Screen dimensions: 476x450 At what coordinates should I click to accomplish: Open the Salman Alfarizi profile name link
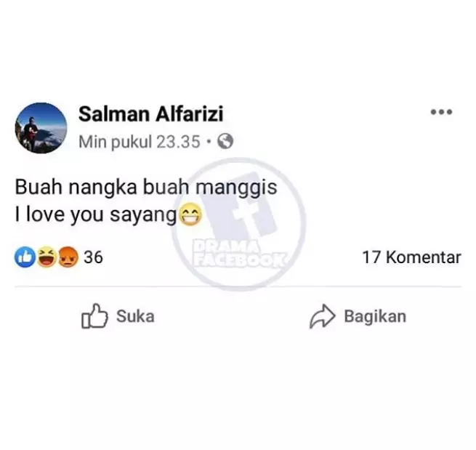click(x=151, y=114)
